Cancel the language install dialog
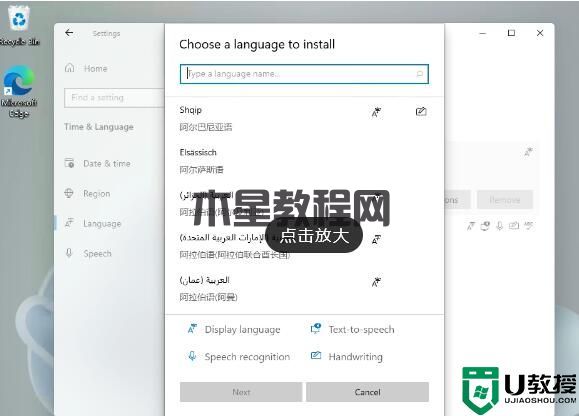Viewport: 579px width, 416px height. tap(367, 392)
